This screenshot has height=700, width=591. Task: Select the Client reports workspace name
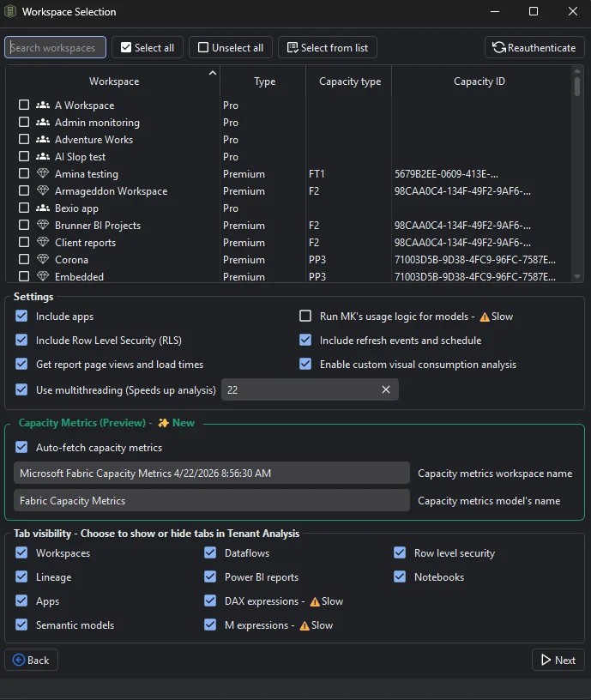pyautogui.click(x=85, y=243)
